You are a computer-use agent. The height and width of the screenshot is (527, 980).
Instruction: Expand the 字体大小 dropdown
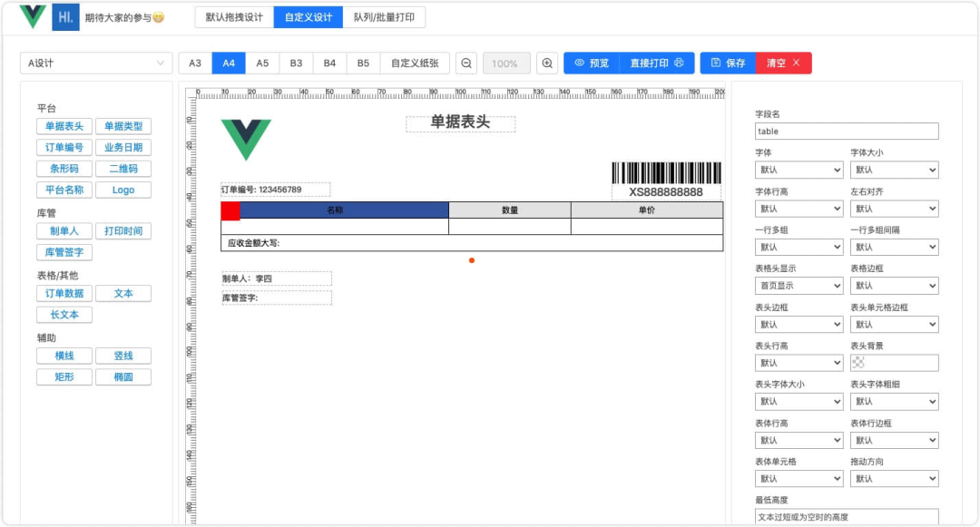894,170
